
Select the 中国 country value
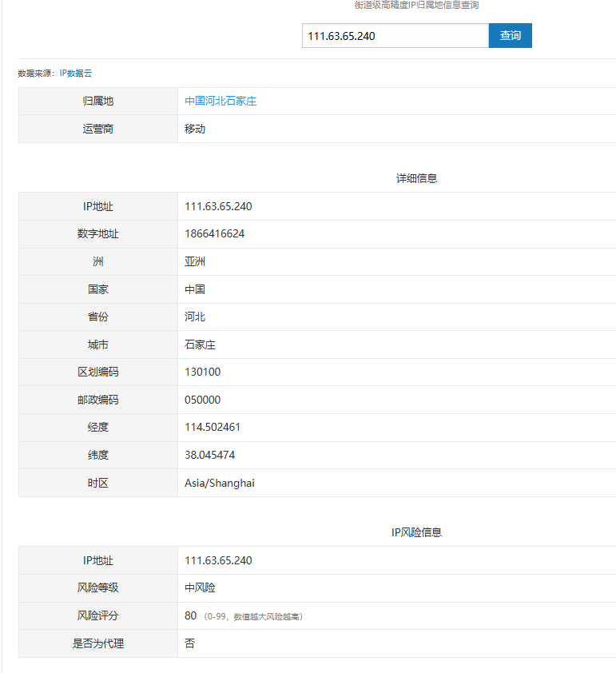tap(195, 289)
